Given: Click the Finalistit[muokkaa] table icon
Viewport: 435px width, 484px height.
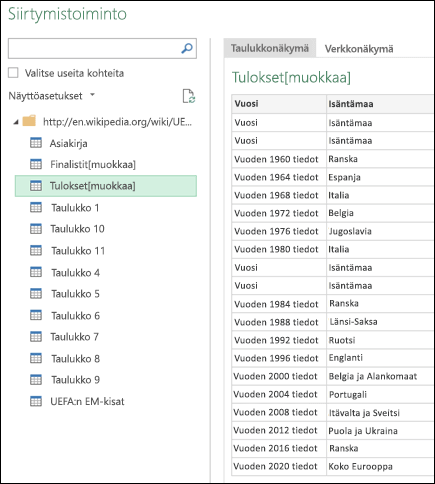Looking at the screenshot, I should tap(36, 164).
